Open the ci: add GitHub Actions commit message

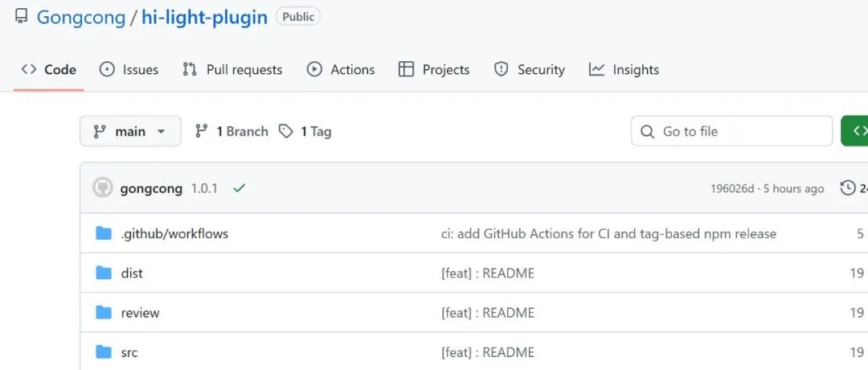(608, 234)
